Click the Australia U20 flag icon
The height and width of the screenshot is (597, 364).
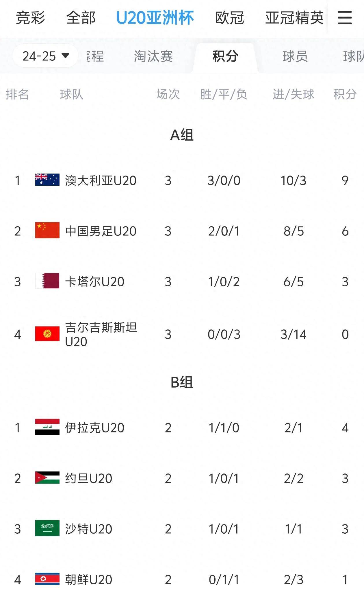(x=47, y=180)
